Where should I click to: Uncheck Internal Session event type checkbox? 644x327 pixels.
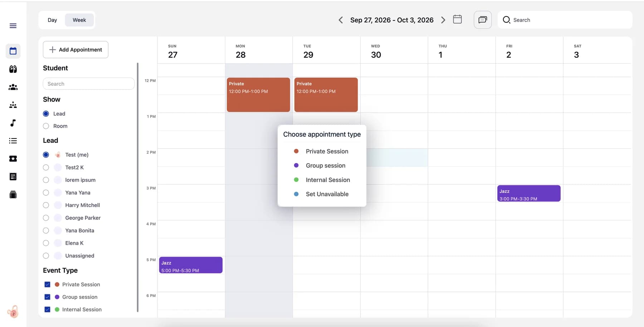tap(47, 309)
